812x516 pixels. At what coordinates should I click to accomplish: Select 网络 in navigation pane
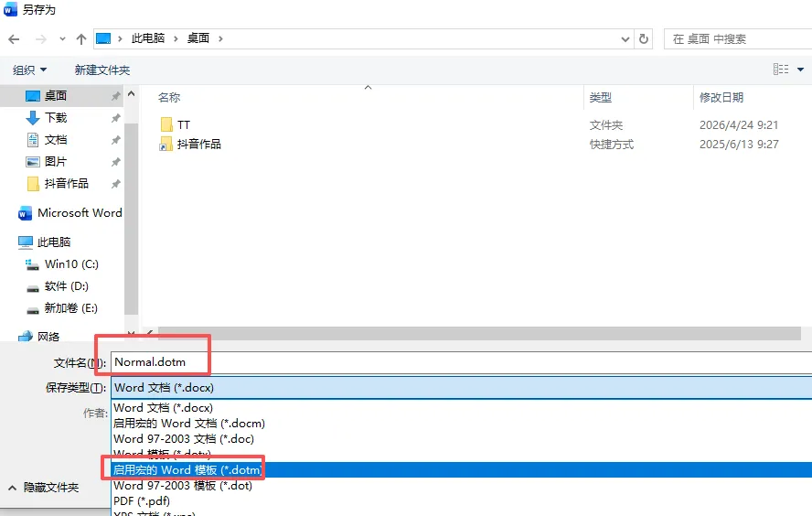[x=48, y=337]
